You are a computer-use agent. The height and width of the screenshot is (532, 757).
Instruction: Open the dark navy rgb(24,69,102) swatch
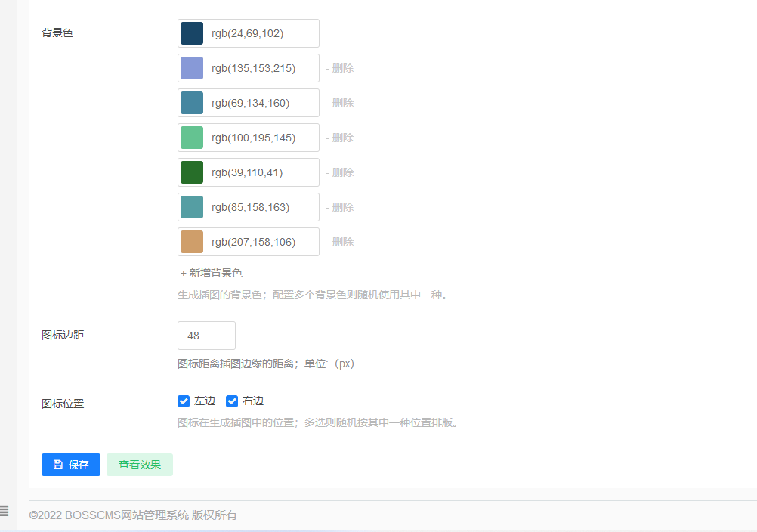coord(192,33)
